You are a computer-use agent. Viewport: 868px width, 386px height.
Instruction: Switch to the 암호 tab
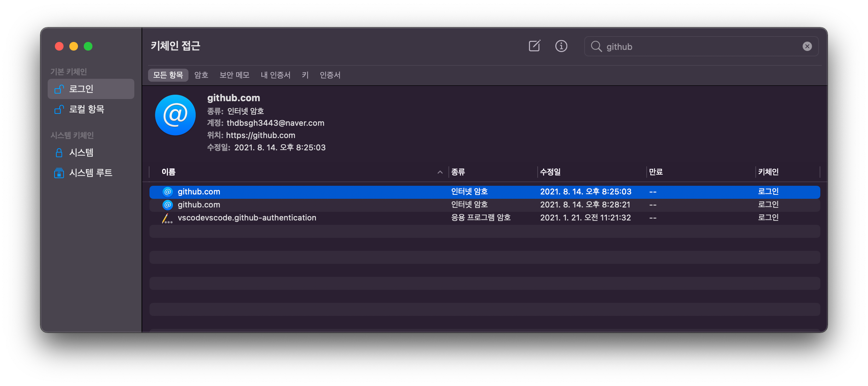[x=201, y=75]
